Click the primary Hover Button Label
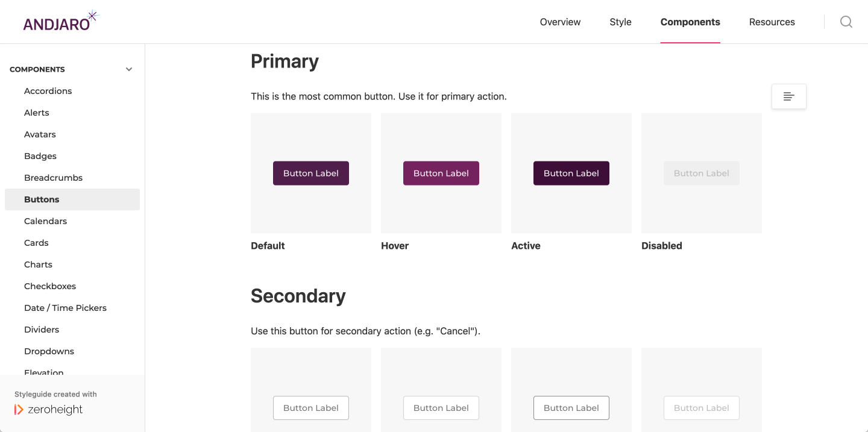Viewport: 868px width, 432px height. [x=441, y=173]
